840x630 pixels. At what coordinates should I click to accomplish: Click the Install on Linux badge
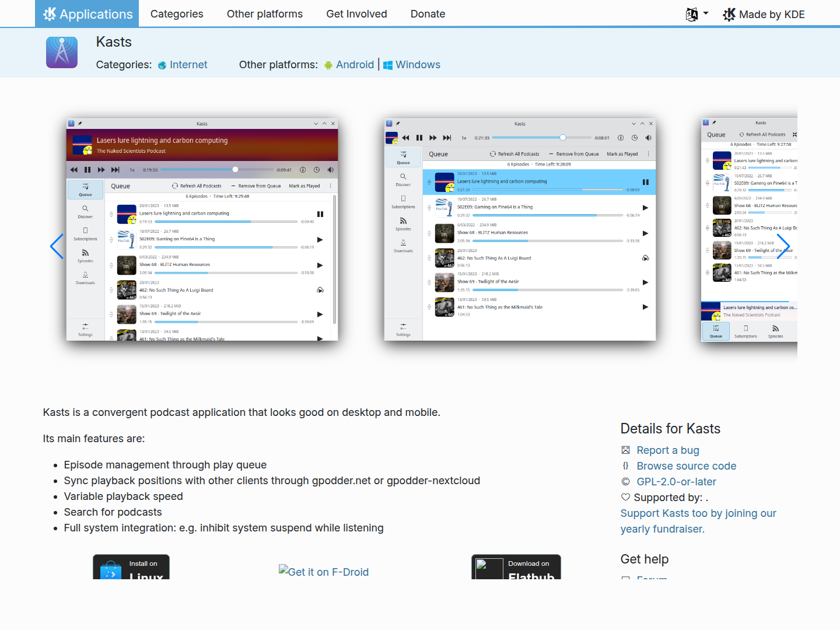131,566
